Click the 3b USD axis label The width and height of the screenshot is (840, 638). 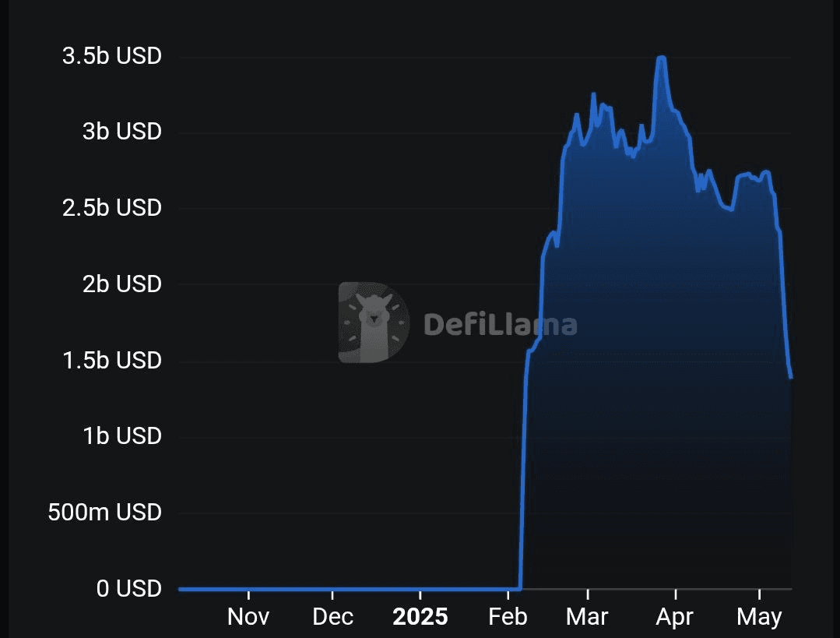(122, 132)
